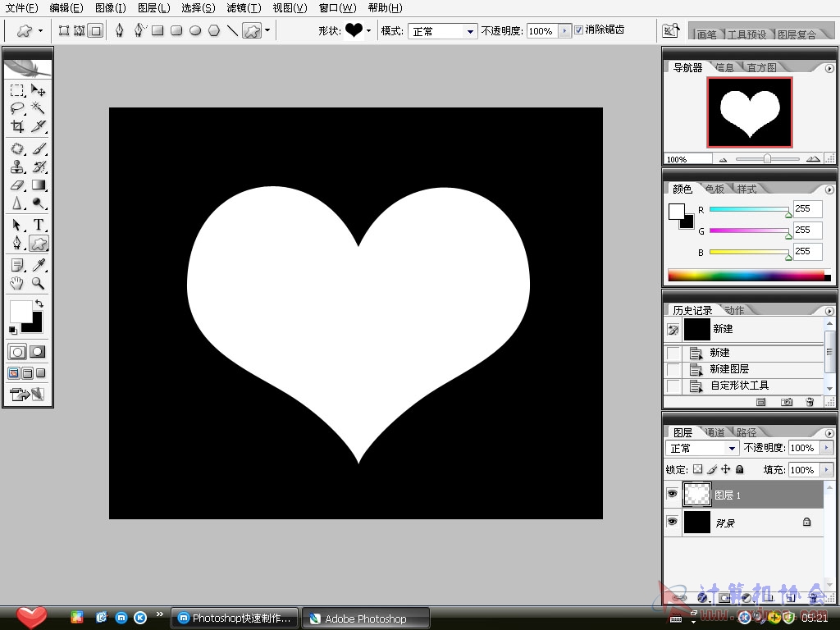Enable Fill Pixels mode in options bar
The height and width of the screenshot is (630, 840).
point(95,30)
